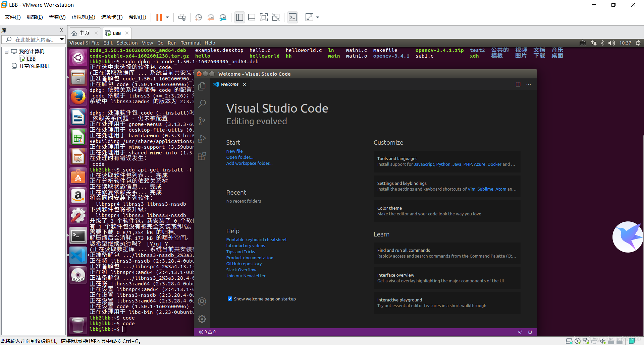Open Ubuntu system gear menu in top panel
The width and height of the screenshot is (644, 345).
point(638,43)
